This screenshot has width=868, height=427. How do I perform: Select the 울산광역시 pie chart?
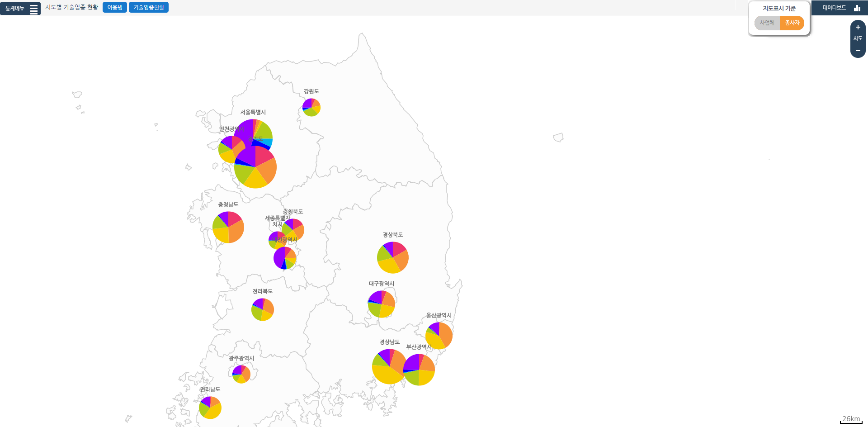439,336
